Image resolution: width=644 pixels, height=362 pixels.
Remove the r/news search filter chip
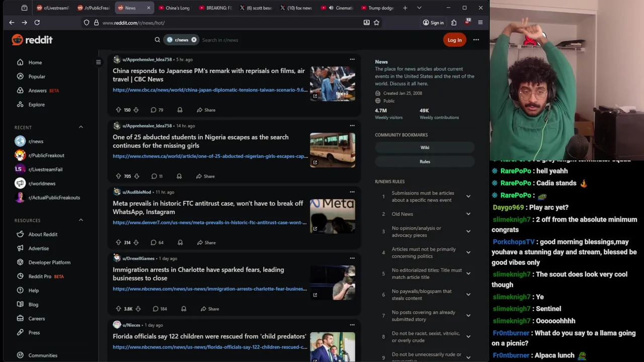pyautogui.click(x=194, y=40)
